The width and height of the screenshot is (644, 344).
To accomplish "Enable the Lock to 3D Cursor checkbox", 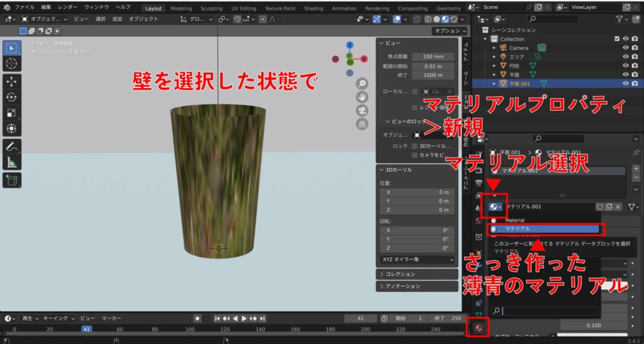I will coord(414,146).
